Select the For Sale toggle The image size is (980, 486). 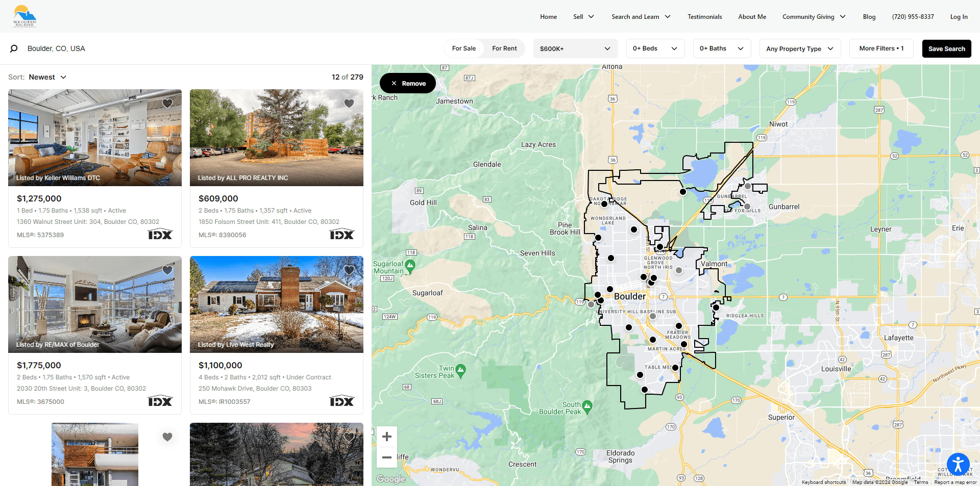(464, 48)
